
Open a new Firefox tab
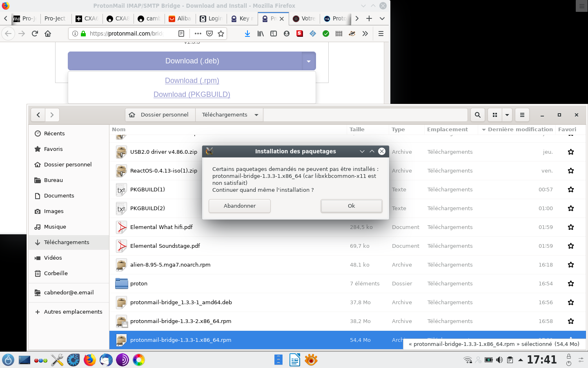[x=369, y=18]
